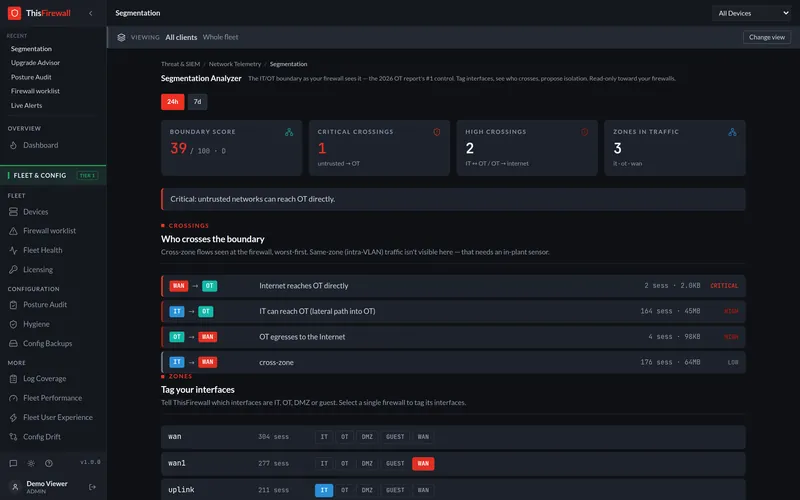Click the Config Backups drive icon
Screen dimensions: 800x500
click(x=13, y=344)
